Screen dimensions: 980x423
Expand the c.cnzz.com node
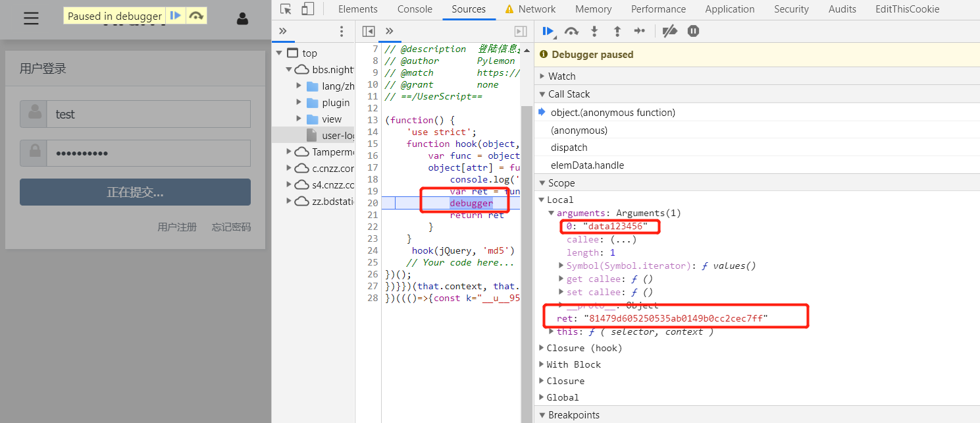289,169
